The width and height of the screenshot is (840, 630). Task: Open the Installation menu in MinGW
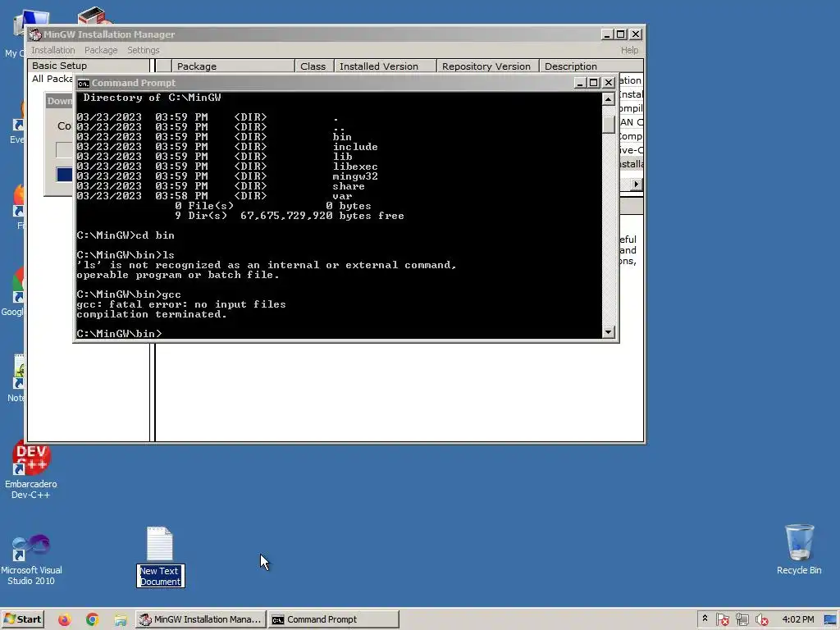(53, 50)
